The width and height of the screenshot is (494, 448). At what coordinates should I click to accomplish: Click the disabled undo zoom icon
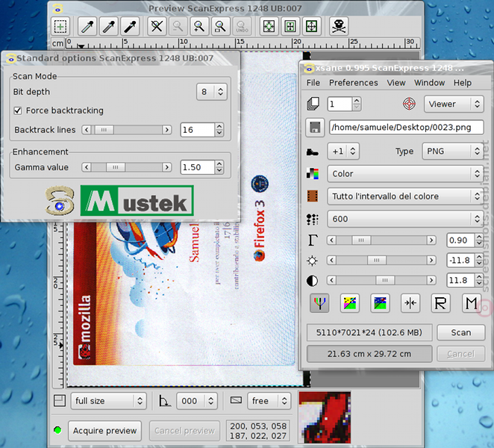pos(242,26)
